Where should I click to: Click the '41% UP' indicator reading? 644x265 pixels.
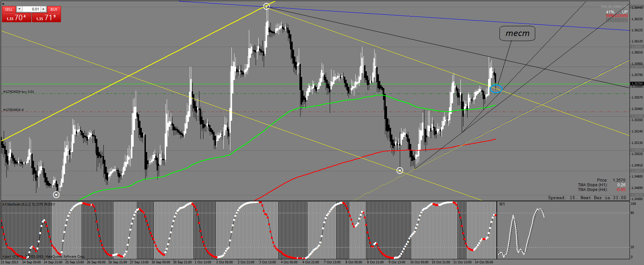point(617,12)
